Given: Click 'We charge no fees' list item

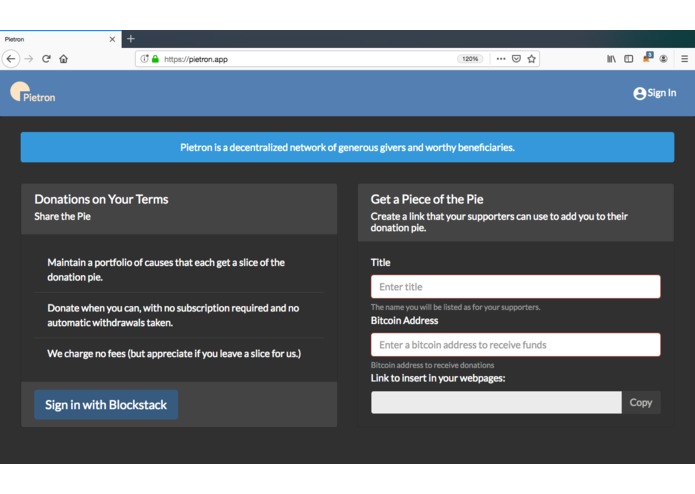Looking at the screenshot, I should [x=179, y=354].
